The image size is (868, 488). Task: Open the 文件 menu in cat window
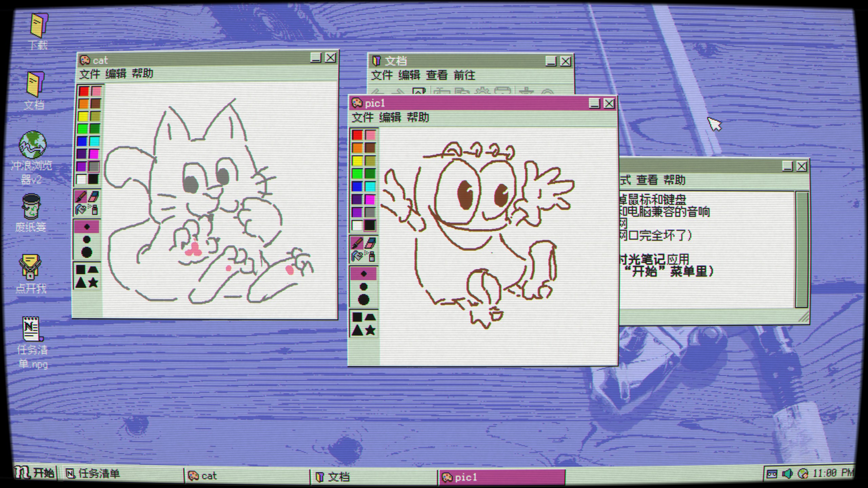coord(90,74)
